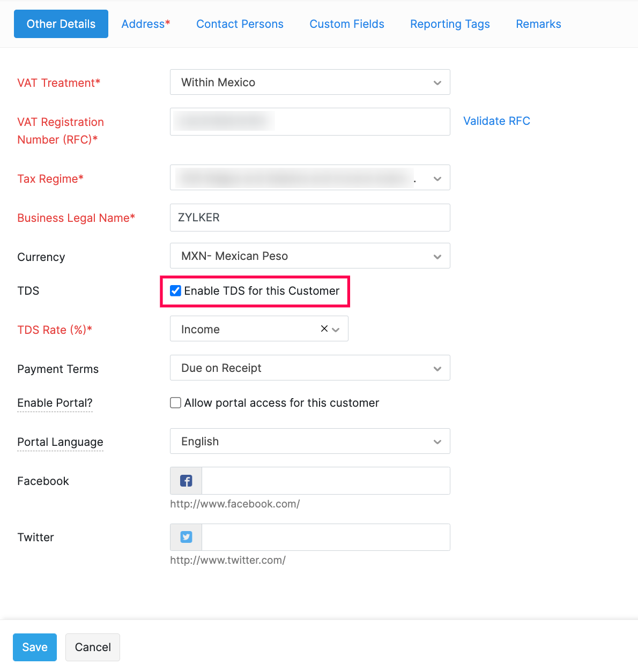Open the TDS Rate dropdown

[x=335, y=328]
